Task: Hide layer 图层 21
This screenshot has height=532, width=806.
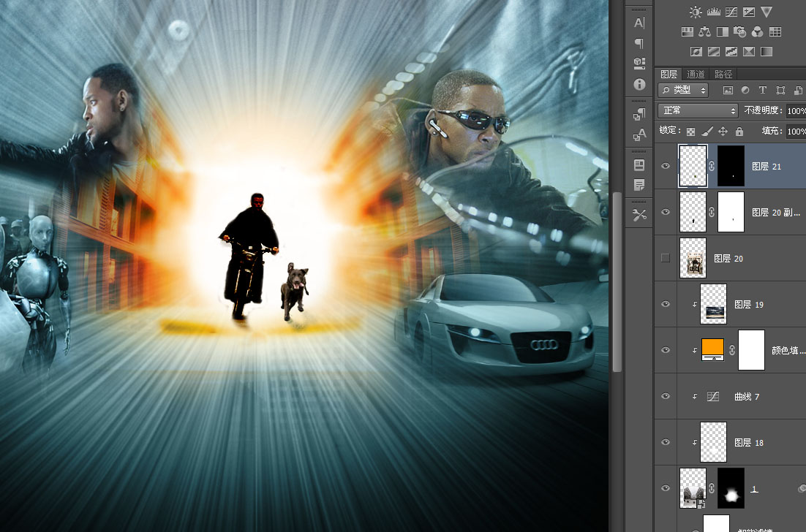Action: click(666, 166)
